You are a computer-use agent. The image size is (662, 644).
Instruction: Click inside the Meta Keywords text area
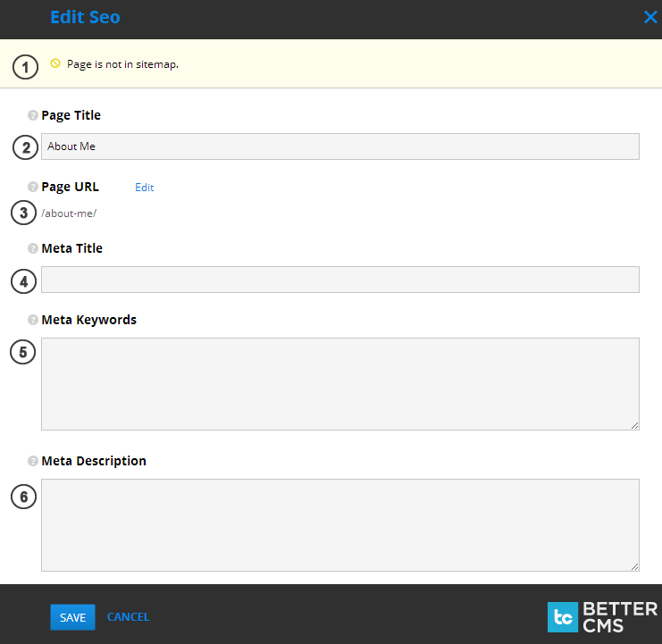pos(339,384)
